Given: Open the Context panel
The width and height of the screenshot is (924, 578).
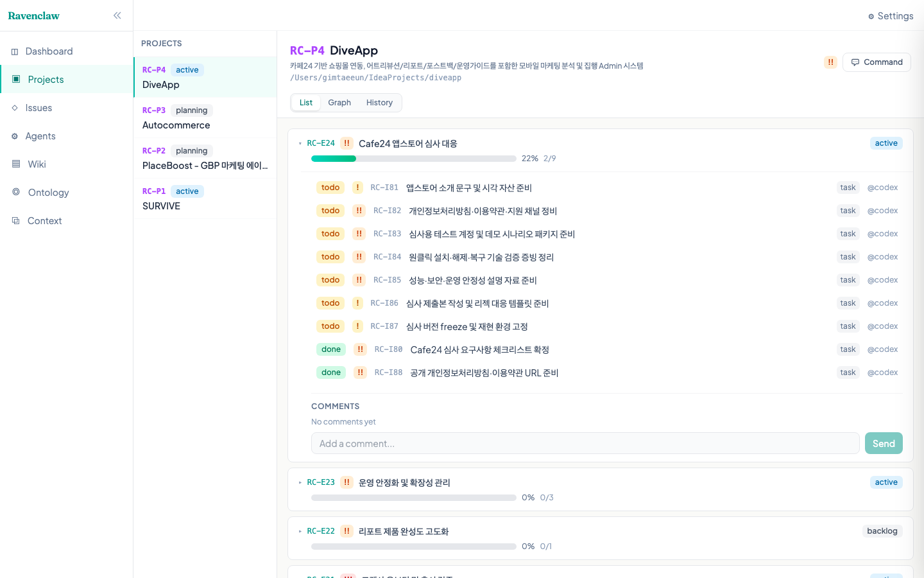Looking at the screenshot, I should [44, 220].
